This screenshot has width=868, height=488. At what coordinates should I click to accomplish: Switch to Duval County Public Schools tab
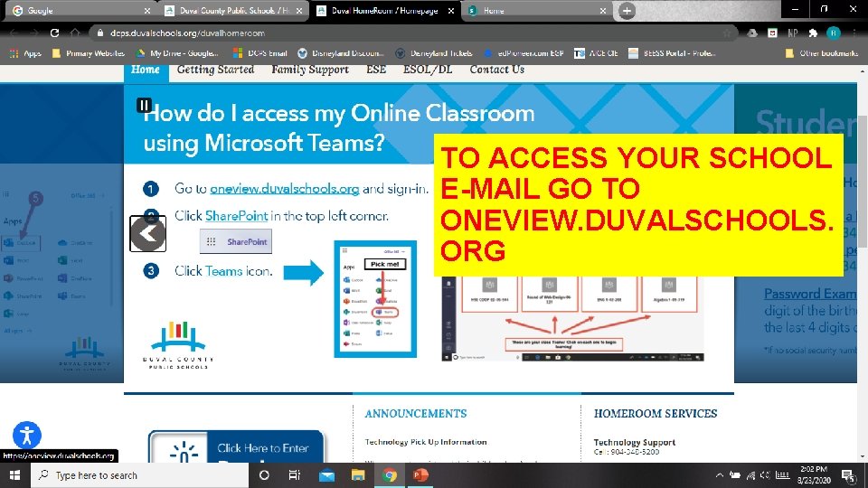pyautogui.click(x=233, y=11)
